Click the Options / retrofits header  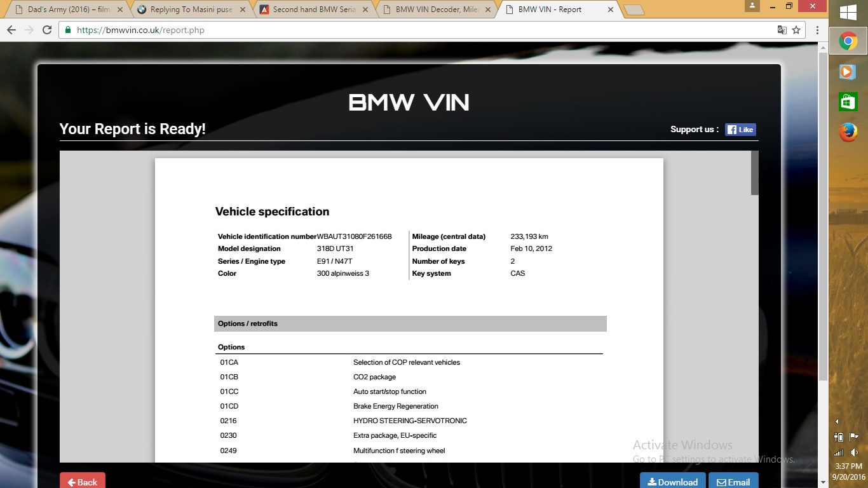[x=410, y=323]
